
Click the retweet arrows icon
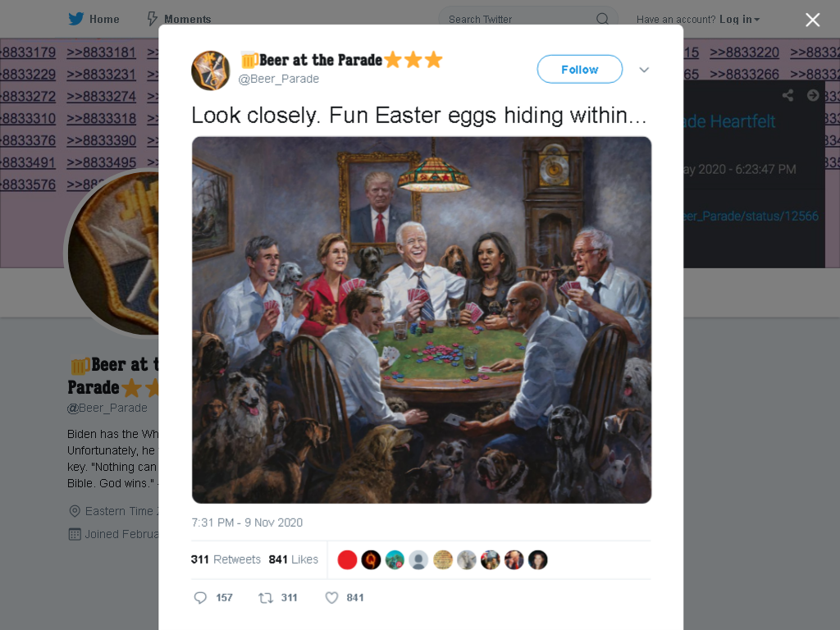(266, 598)
